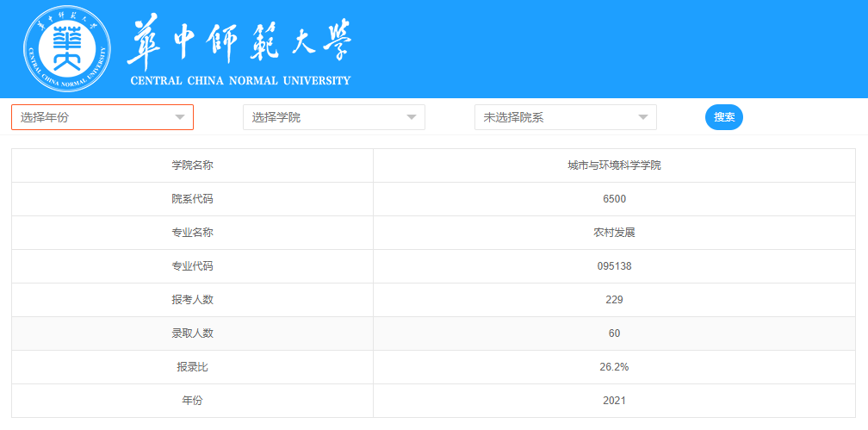
Task: Click the CENTRAL CHINA NORMAL UNIVERSITY text
Action: (x=240, y=81)
